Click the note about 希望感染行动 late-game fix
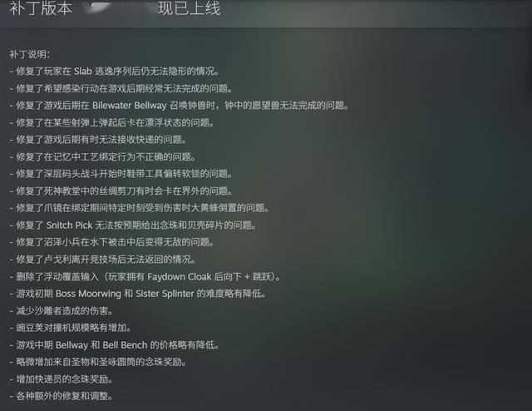Screen dimensions: 532x411 (x=121, y=88)
